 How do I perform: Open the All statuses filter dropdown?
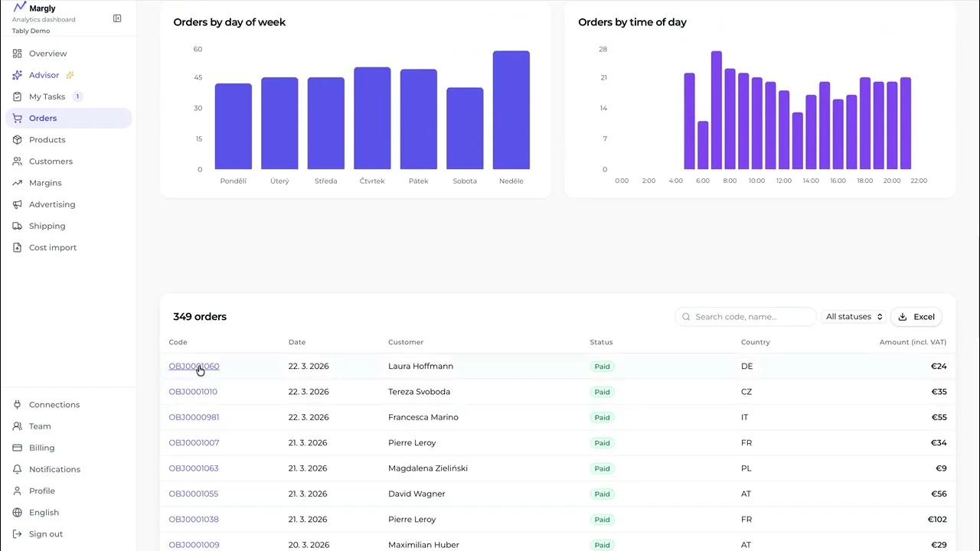click(854, 317)
